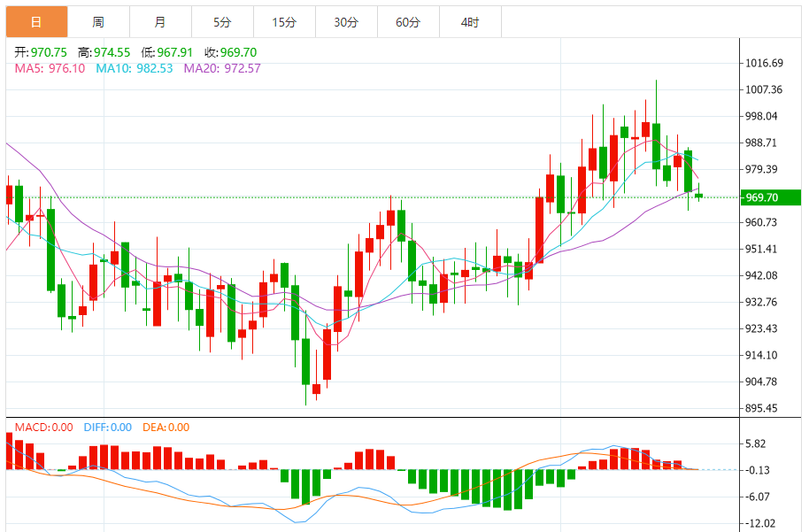Viewport: 809px width, 532px height.
Task: Click the MA10: 982.53 legend label
Action: 135,69
